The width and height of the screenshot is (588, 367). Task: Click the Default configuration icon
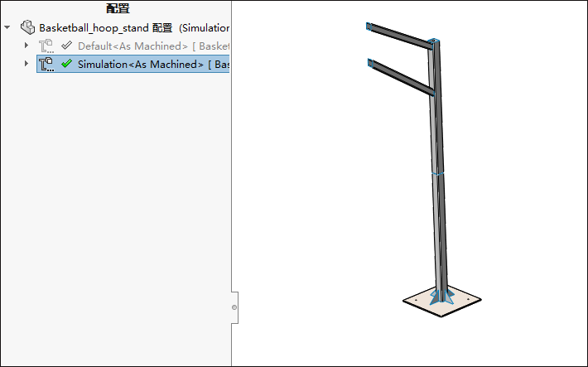click(46, 46)
